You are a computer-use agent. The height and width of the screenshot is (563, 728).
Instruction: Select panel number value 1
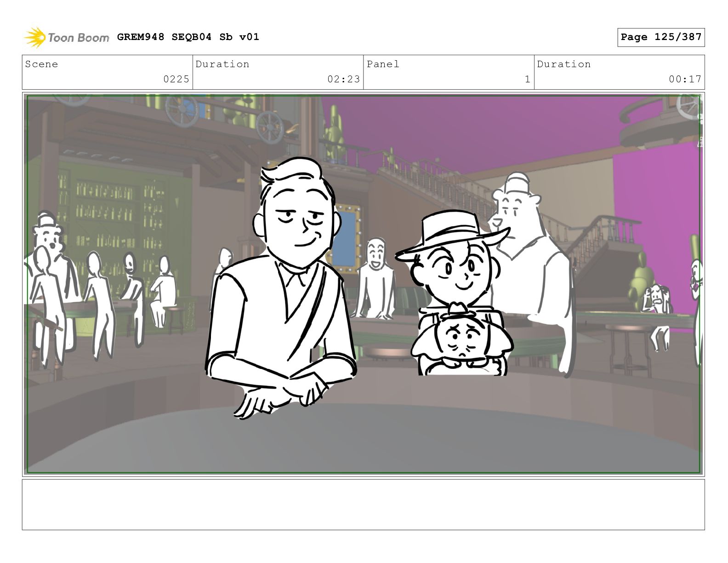528,79
